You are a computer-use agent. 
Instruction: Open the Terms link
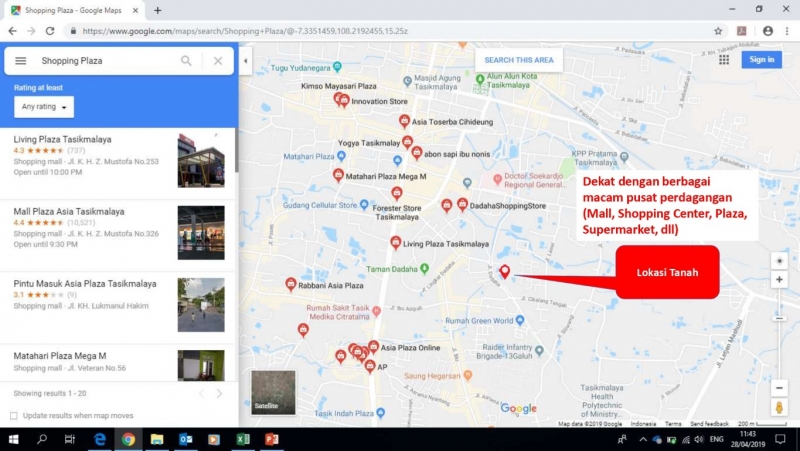pos(673,423)
